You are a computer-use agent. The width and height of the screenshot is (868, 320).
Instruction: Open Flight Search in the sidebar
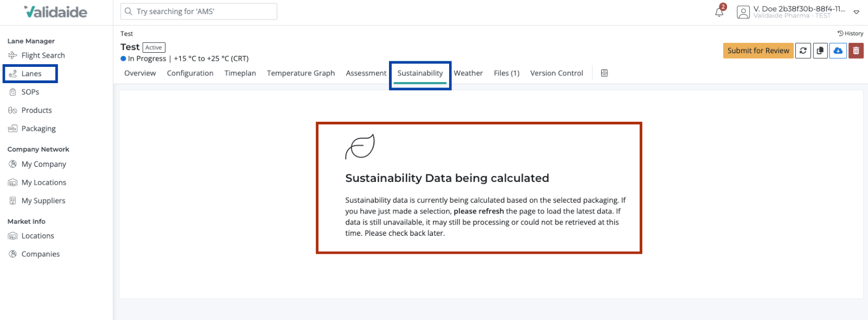coord(37,55)
